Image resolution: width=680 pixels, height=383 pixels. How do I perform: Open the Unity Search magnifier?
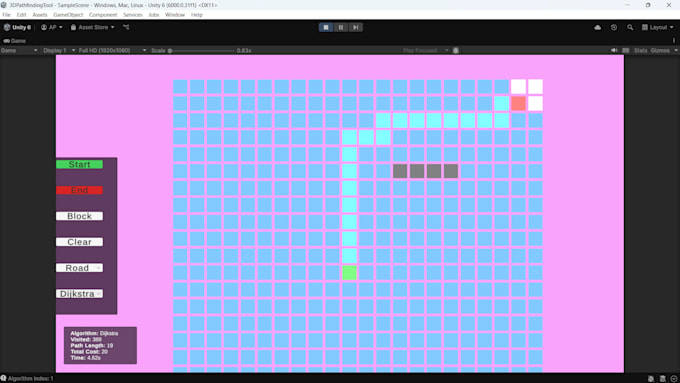tap(630, 27)
